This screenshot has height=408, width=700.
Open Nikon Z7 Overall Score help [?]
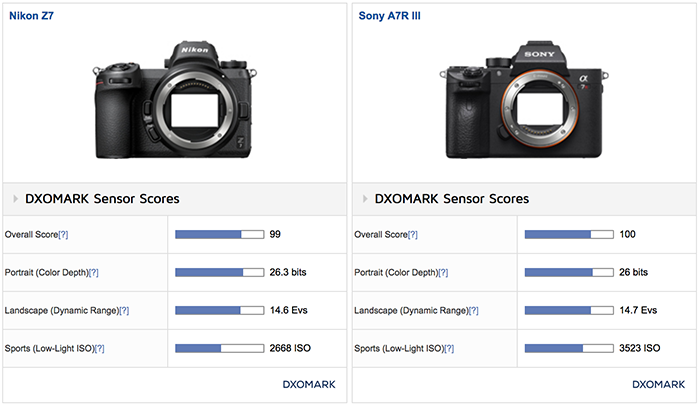click(x=63, y=235)
